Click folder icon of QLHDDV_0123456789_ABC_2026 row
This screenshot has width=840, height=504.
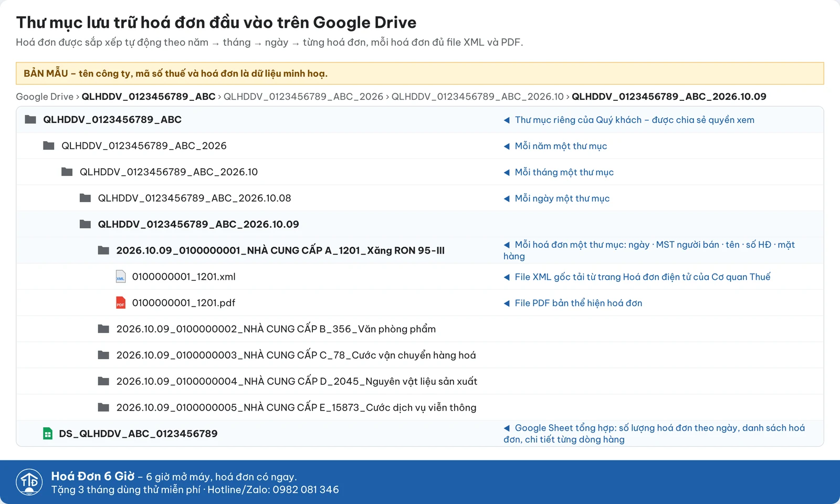(x=49, y=145)
